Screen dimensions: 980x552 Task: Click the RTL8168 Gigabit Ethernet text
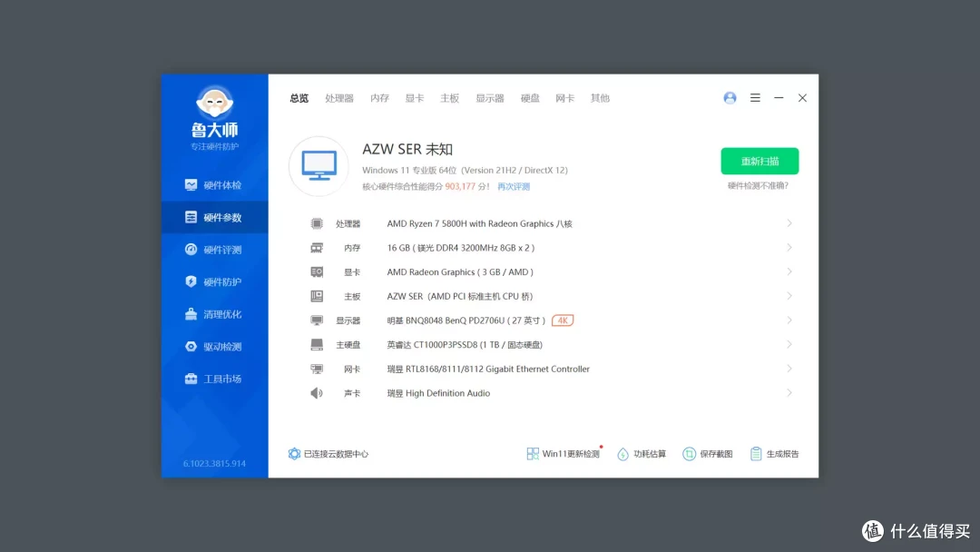point(488,369)
